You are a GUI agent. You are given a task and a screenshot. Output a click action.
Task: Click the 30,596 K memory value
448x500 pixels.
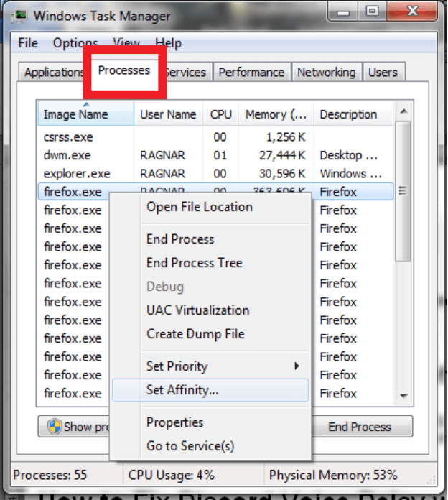(281, 174)
